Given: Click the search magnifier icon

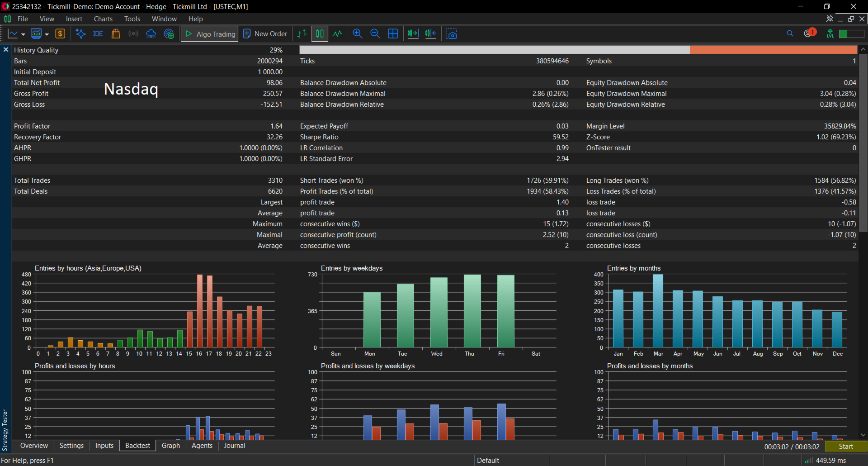Looking at the screenshot, I should [x=790, y=33].
